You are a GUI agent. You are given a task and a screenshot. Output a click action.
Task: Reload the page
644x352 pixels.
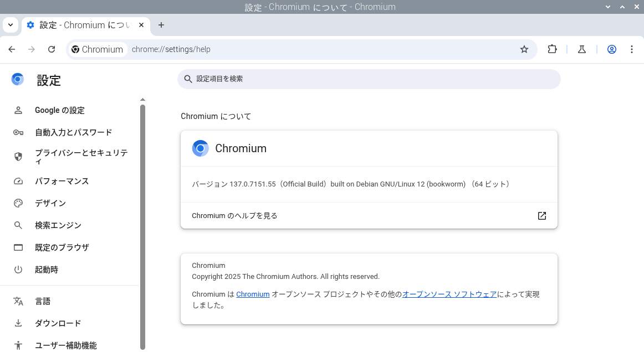pyautogui.click(x=52, y=49)
